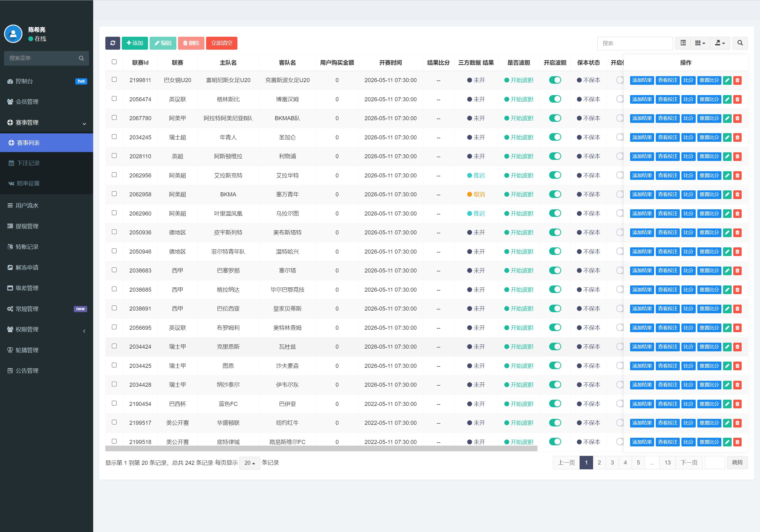Open 用户流水 in the sidebar

tap(46, 206)
